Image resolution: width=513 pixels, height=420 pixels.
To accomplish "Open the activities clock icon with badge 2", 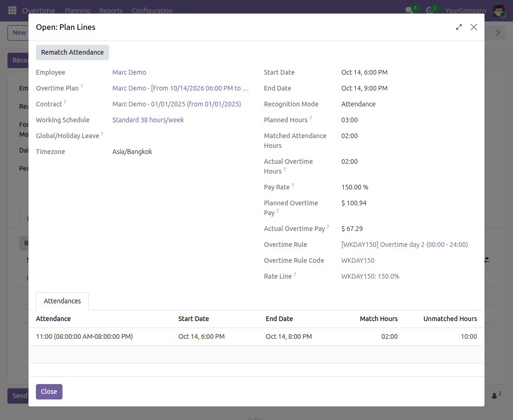I will tap(430, 10).
